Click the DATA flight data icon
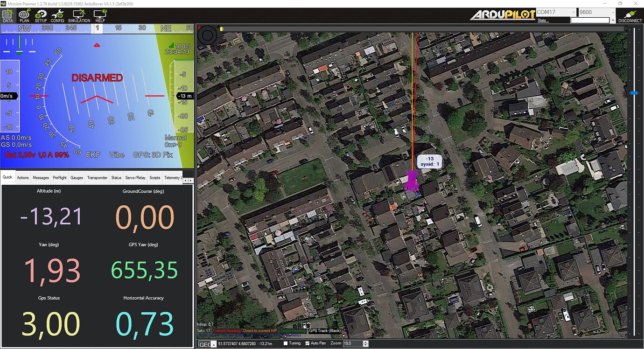The height and width of the screenshot is (349, 644). [x=7, y=15]
